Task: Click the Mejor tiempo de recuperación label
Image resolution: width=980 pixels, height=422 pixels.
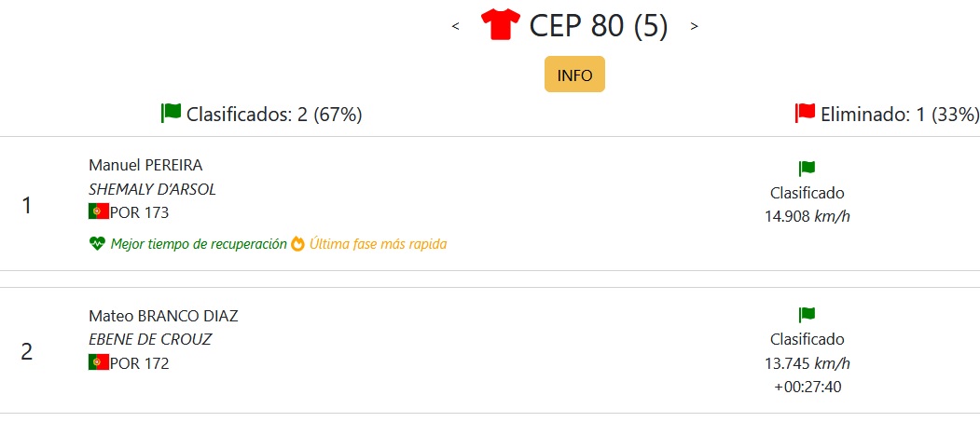Action: [198, 244]
